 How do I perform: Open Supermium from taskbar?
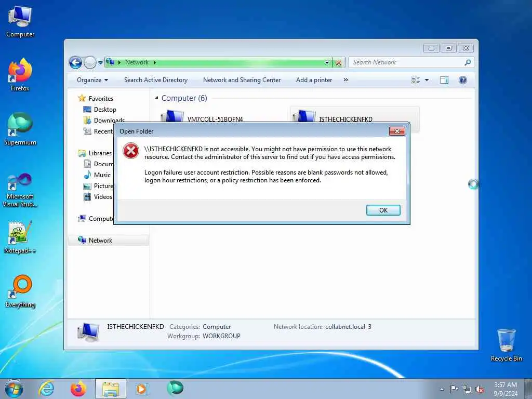point(175,388)
